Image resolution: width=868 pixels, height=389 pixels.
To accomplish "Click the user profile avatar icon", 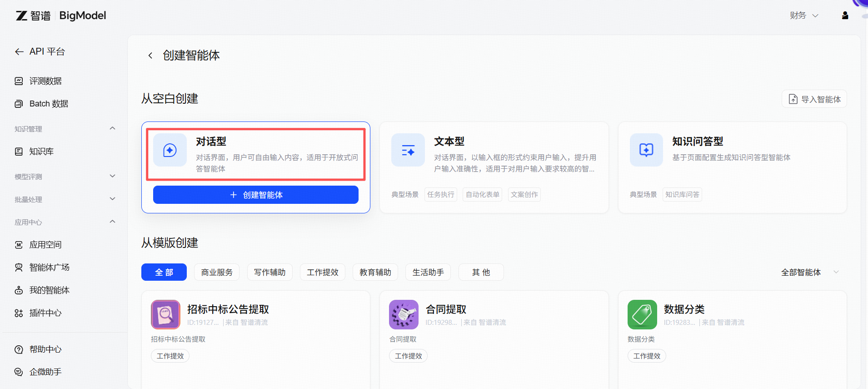I will point(845,15).
